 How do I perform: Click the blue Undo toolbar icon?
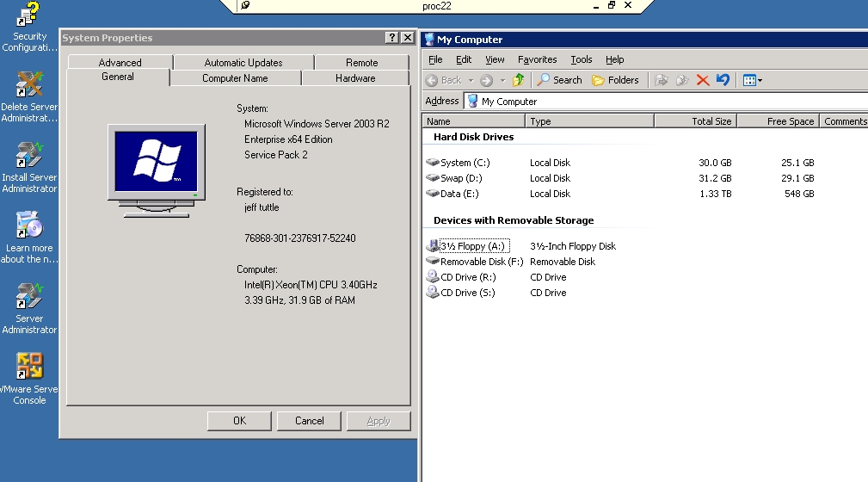pyautogui.click(x=723, y=80)
